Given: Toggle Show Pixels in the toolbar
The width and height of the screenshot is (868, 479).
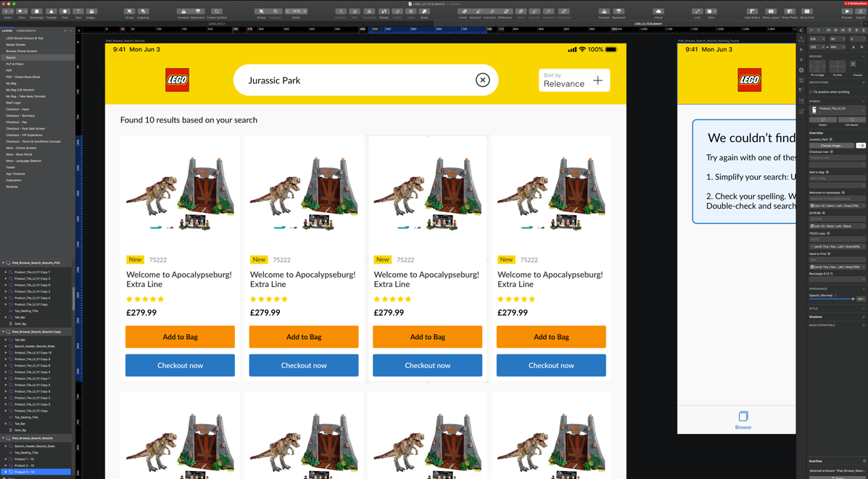Looking at the screenshot, I should pos(790,11).
